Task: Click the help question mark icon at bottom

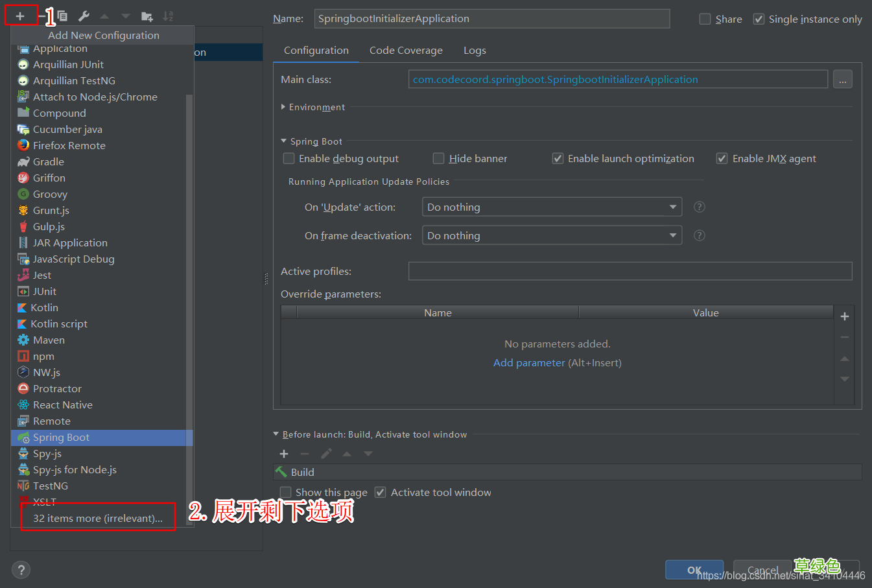Action: tap(21, 570)
